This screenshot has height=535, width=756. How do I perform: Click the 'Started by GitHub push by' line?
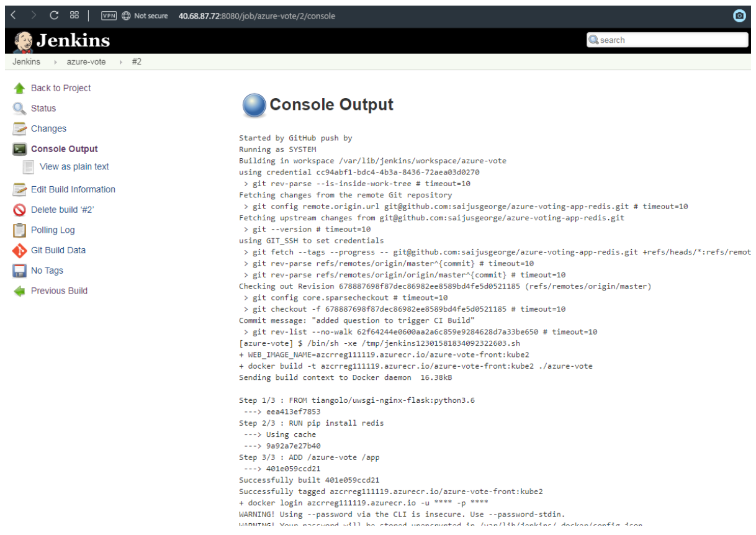pos(295,138)
